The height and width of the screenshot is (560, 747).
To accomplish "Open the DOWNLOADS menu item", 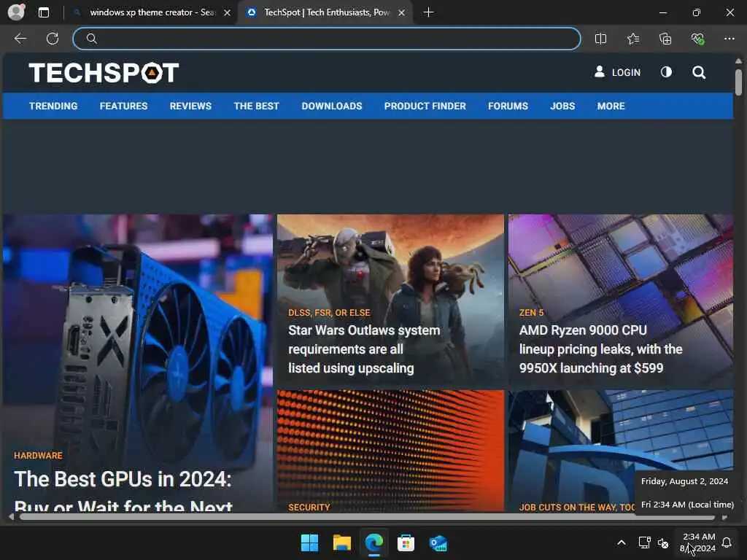I will pos(332,106).
